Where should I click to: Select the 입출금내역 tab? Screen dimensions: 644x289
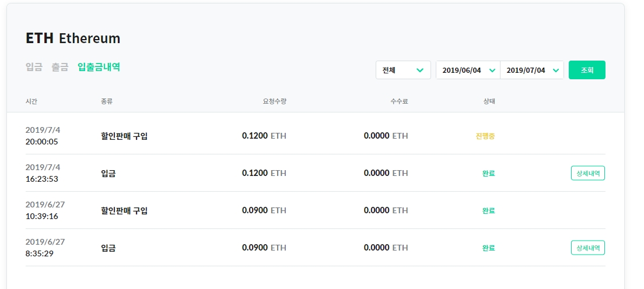99,67
